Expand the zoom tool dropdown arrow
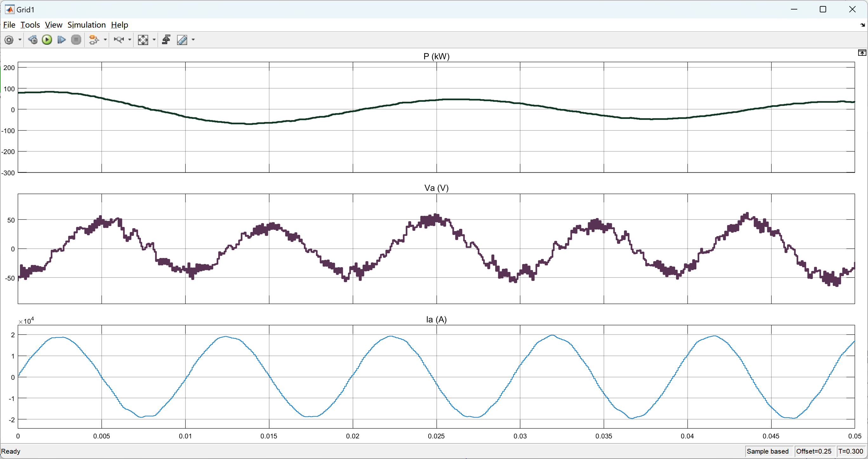The height and width of the screenshot is (459, 868). 130,40
